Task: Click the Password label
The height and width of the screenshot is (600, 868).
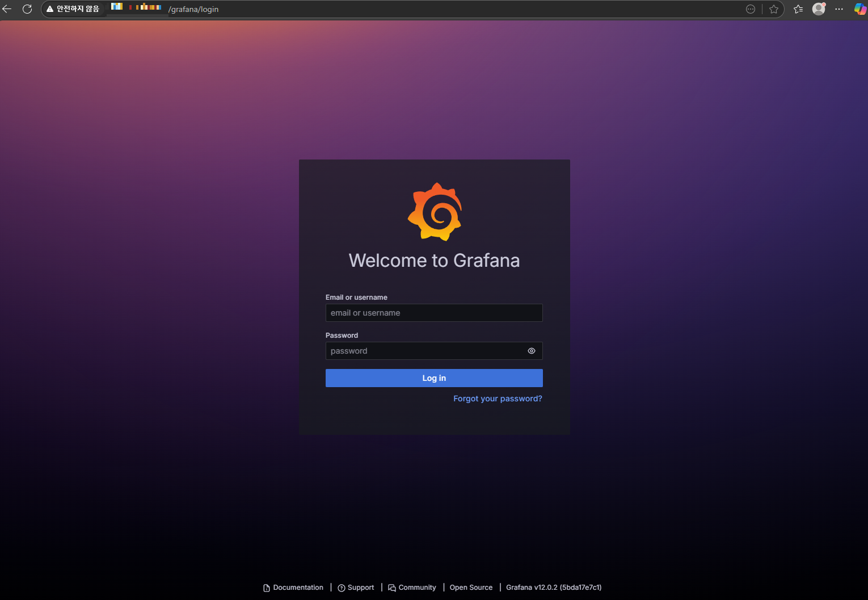Action: click(342, 335)
